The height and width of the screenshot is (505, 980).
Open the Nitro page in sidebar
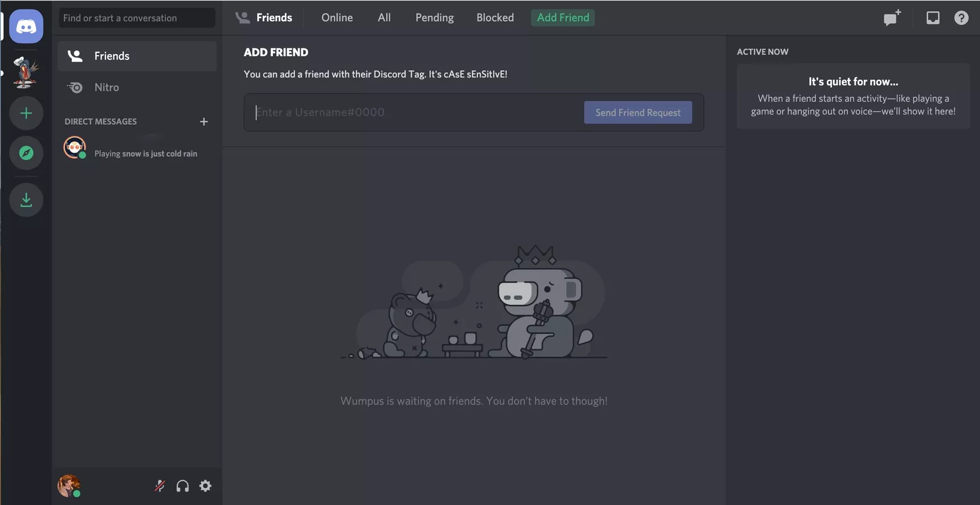(107, 87)
